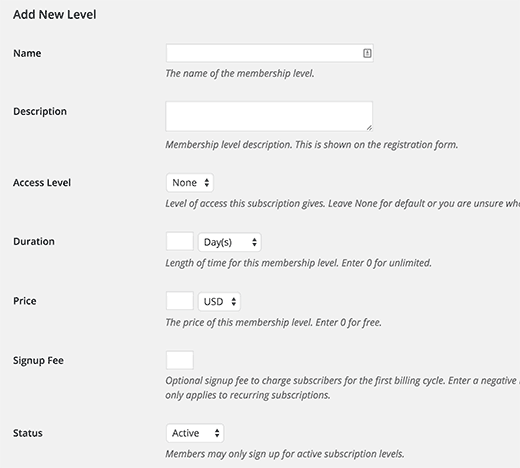The image size is (520, 468).
Task: Click the membership level name help text
Action: pyautogui.click(x=240, y=73)
